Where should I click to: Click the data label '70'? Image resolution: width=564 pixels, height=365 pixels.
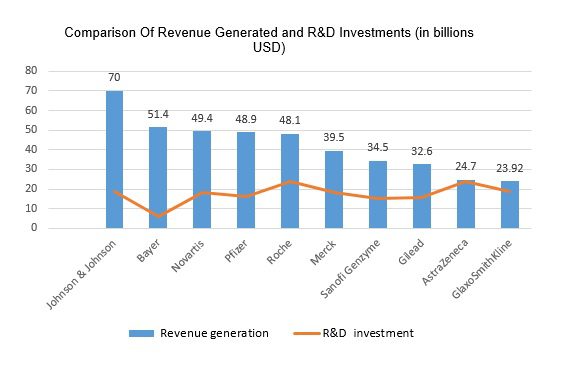click(x=114, y=77)
